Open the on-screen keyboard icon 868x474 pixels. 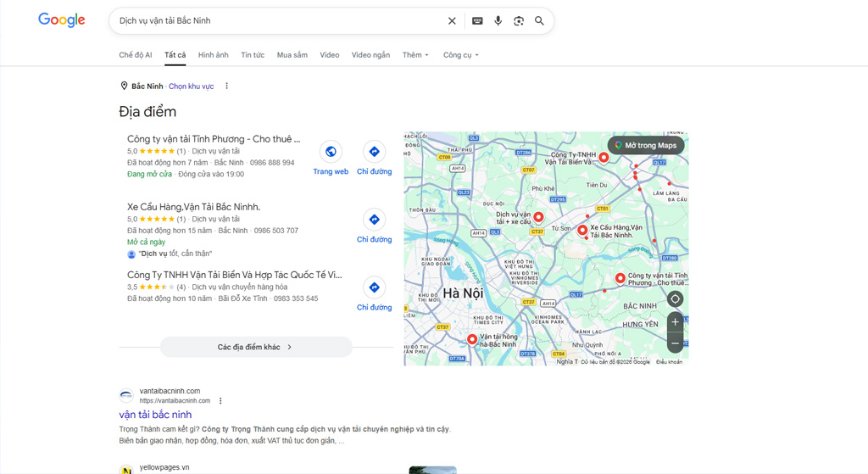click(x=477, y=20)
